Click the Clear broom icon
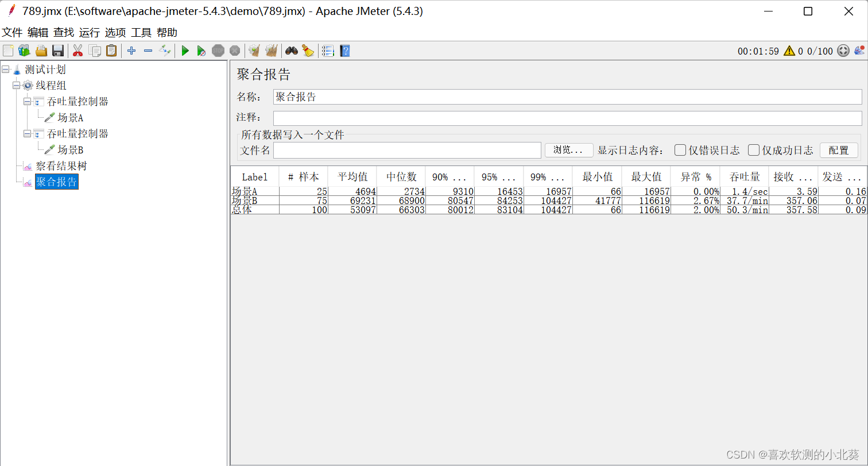Viewport: 868px width, 466px height. pyautogui.click(x=254, y=51)
